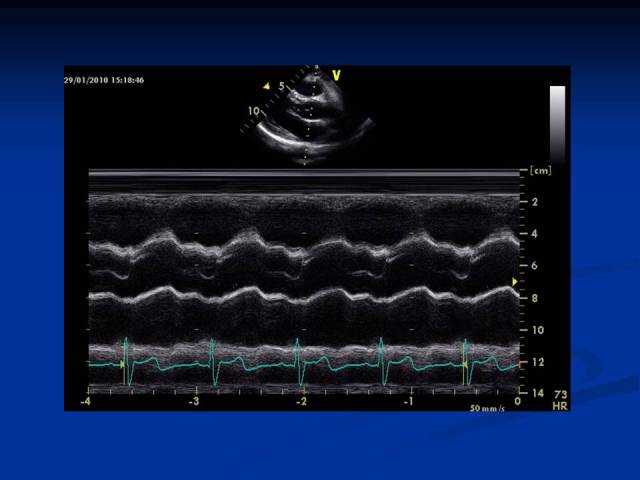Click the depth scale value 10

pyautogui.click(x=538, y=330)
